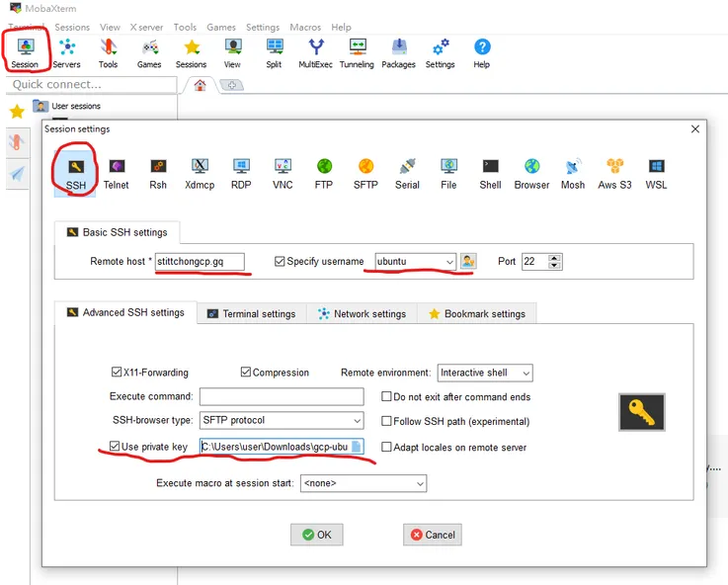Activate the MultiExec toolbar icon

[315, 53]
